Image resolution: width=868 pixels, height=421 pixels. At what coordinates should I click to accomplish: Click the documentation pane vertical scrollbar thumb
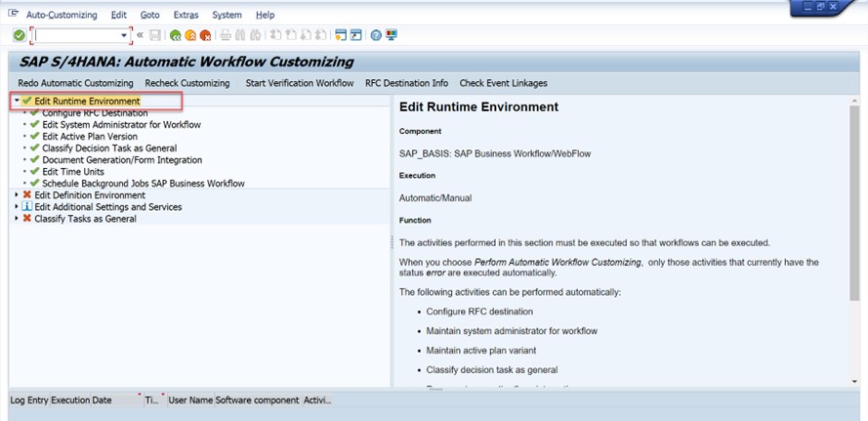coord(854,203)
